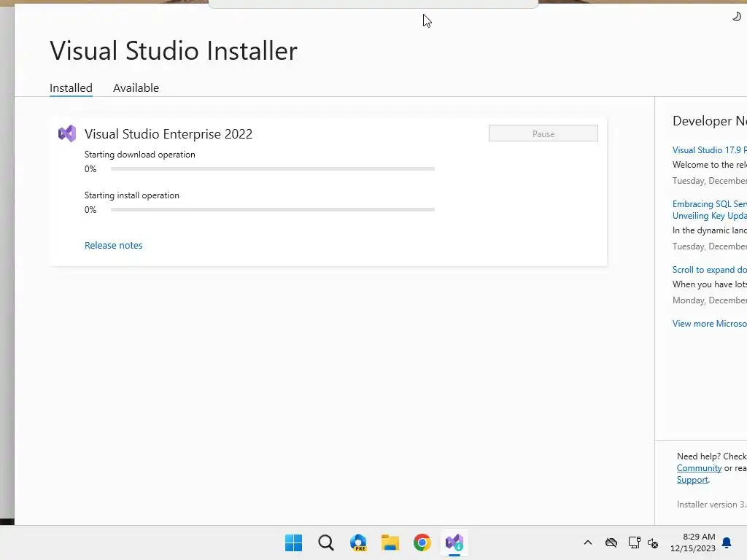The height and width of the screenshot is (560, 747).
Task: Click the Developer News heading
Action: click(x=709, y=121)
